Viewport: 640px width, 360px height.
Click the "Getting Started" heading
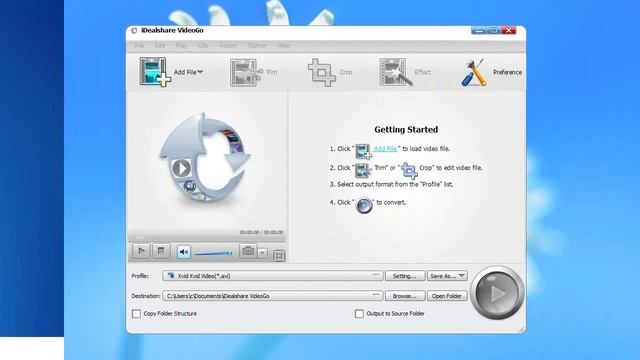click(x=406, y=129)
